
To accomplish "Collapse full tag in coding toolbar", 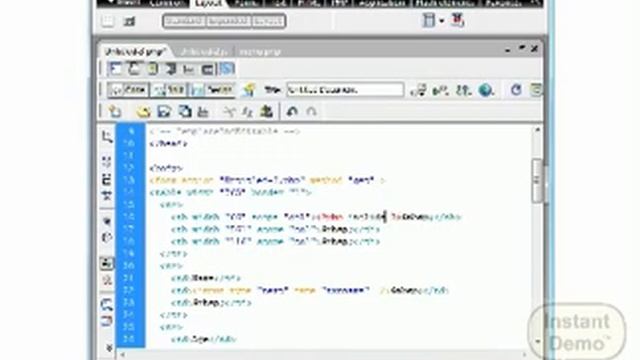I will (107, 162).
